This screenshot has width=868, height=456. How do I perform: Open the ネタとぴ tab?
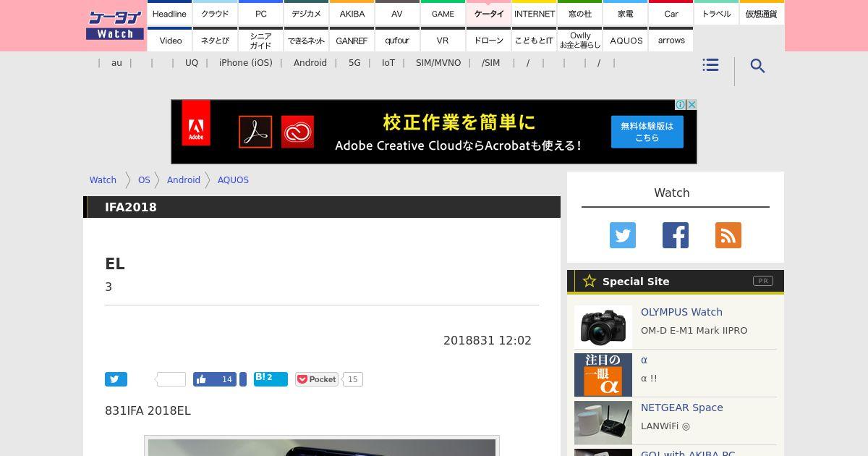215,41
